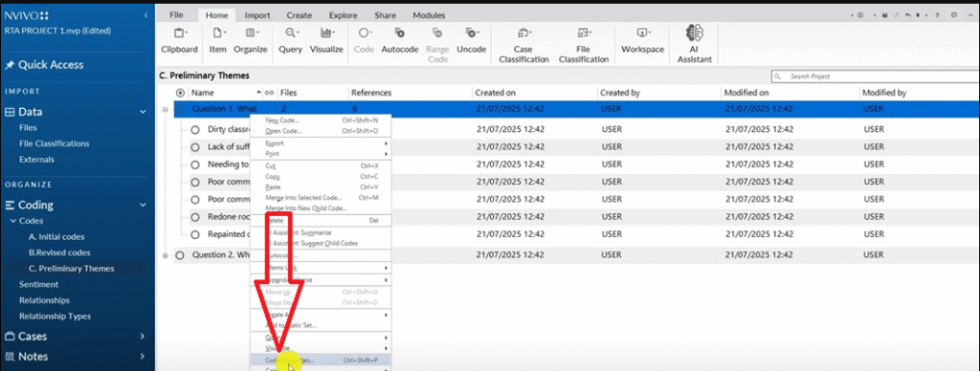Click the circle icon beside Question 2 code
The height and width of the screenshot is (371, 980).
pyautogui.click(x=180, y=255)
